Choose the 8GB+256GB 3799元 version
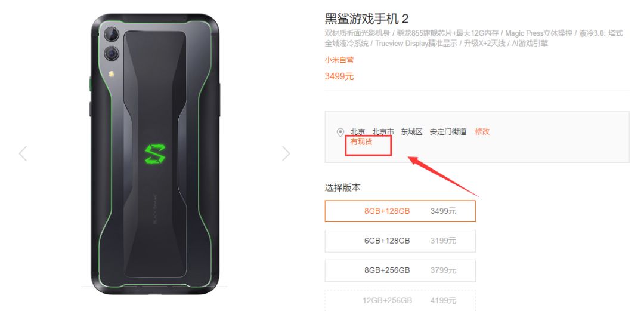This screenshot has width=644, height=311. pos(400,270)
